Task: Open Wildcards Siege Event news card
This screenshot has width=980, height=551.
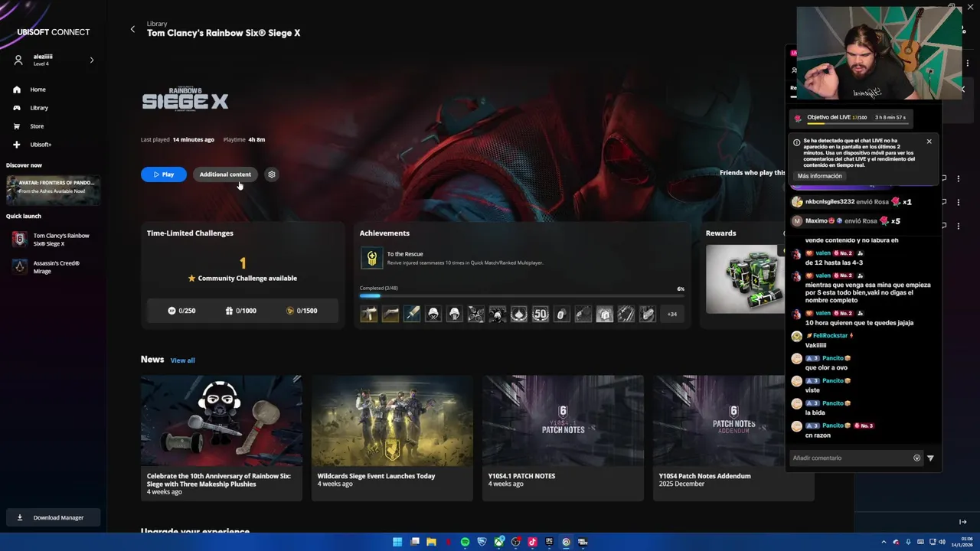Action: tap(392, 438)
